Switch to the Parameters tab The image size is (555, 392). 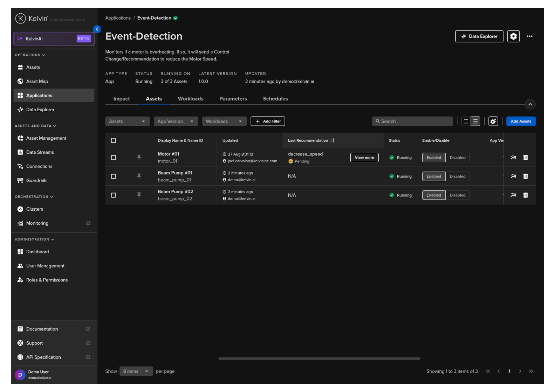(233, 99)
